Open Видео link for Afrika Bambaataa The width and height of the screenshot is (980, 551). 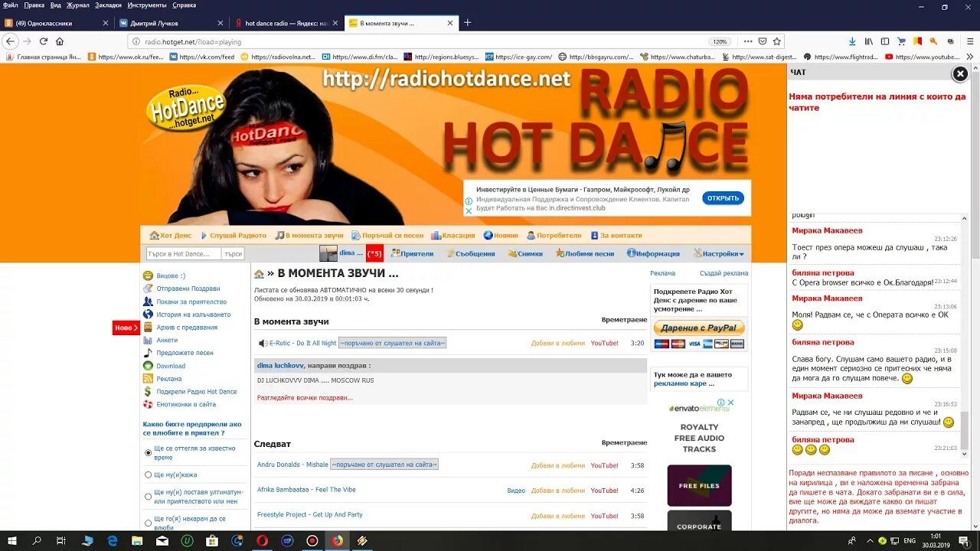click(516, 491)
